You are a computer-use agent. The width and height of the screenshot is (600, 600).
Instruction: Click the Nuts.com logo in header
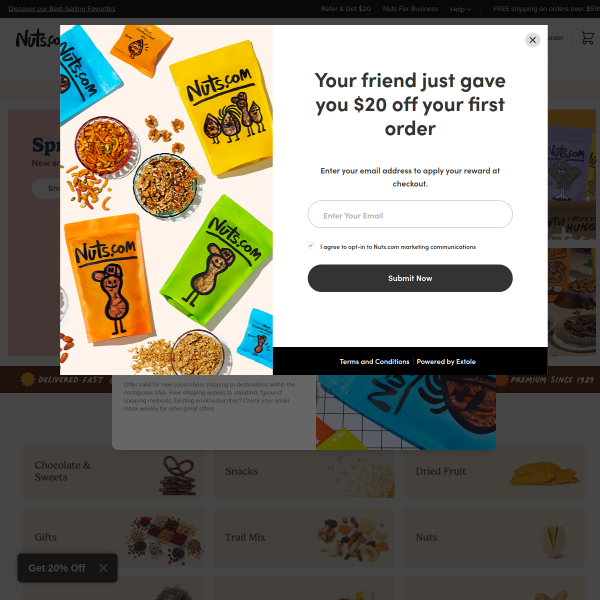coord(35,39)
